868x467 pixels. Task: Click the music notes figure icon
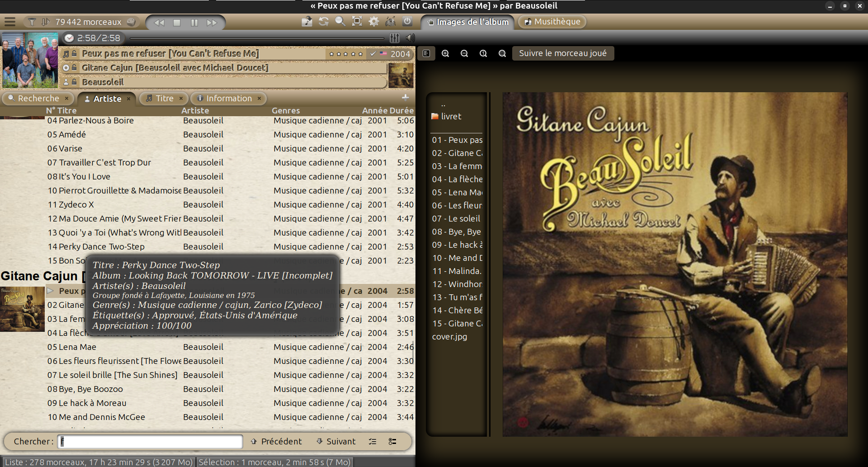[x=391, y=21]
